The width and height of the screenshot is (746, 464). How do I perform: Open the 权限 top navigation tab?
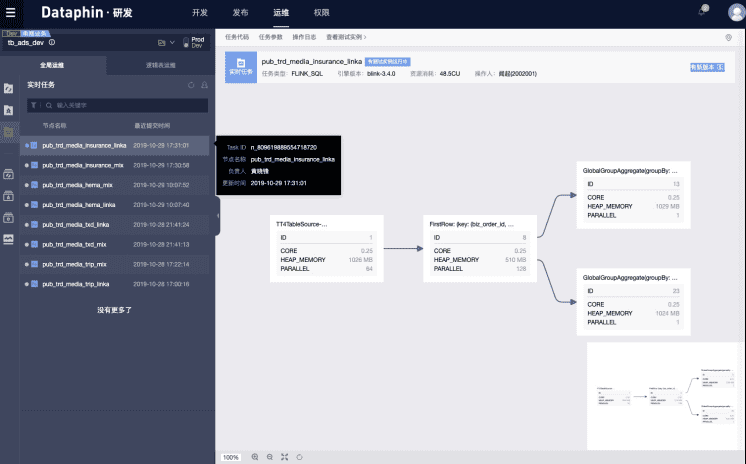[322, 12]
